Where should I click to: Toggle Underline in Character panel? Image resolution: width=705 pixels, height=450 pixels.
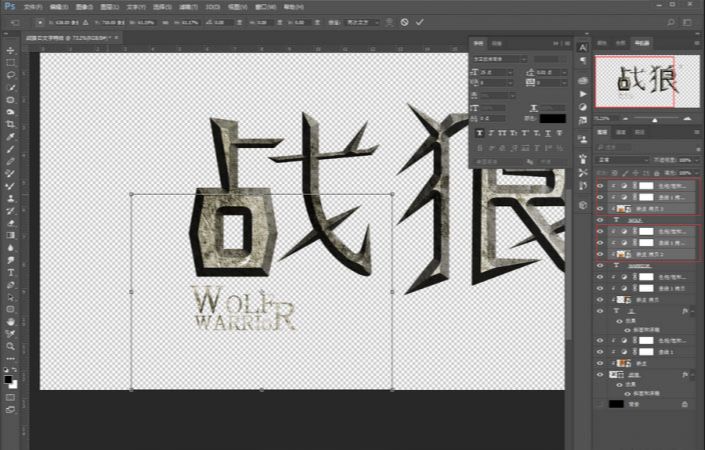pos(548,133)
